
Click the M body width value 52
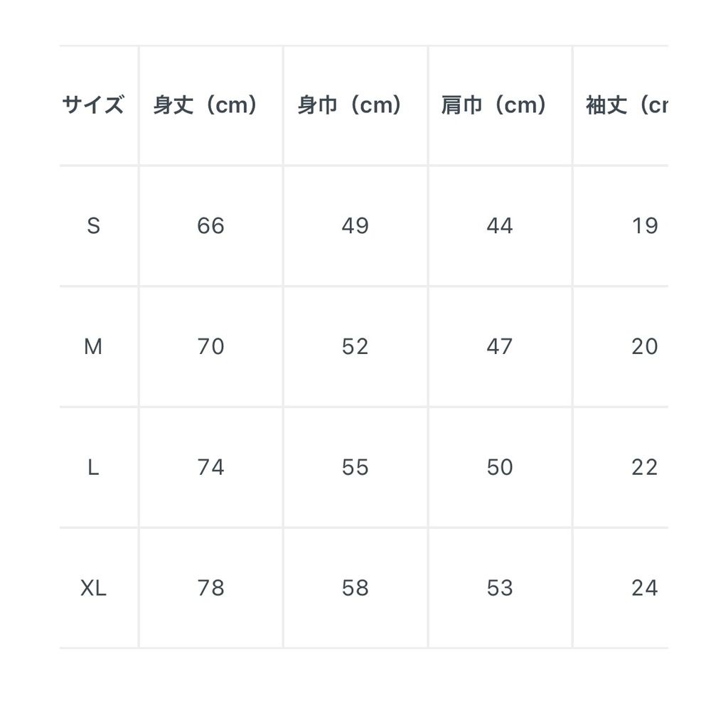click(x=355, y=347)
